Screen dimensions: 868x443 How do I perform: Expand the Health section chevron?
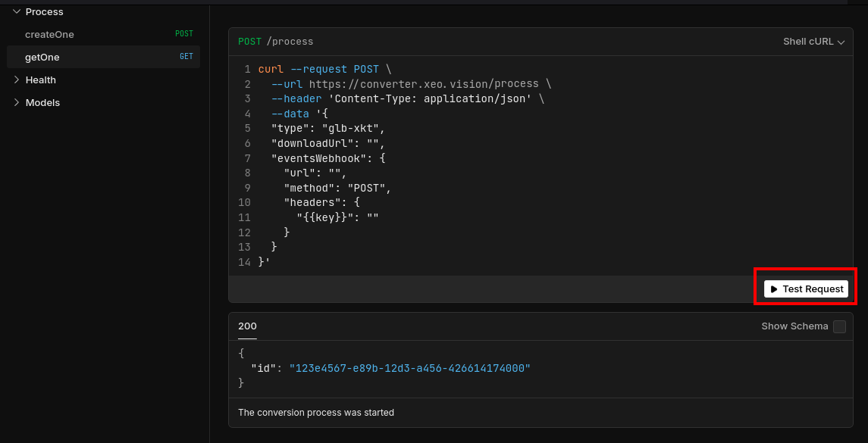[17, 80]
